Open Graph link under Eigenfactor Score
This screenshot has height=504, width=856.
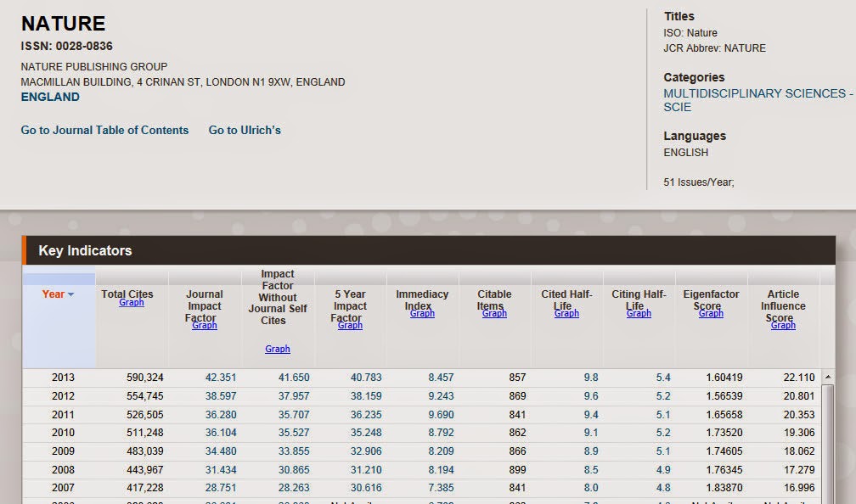(x=711, y=313)
